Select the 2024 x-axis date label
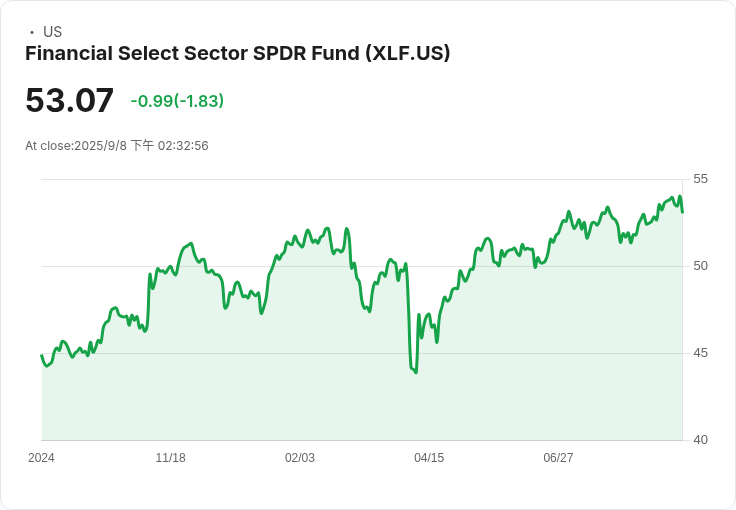736x510 pixels. (x=41, y=458)
